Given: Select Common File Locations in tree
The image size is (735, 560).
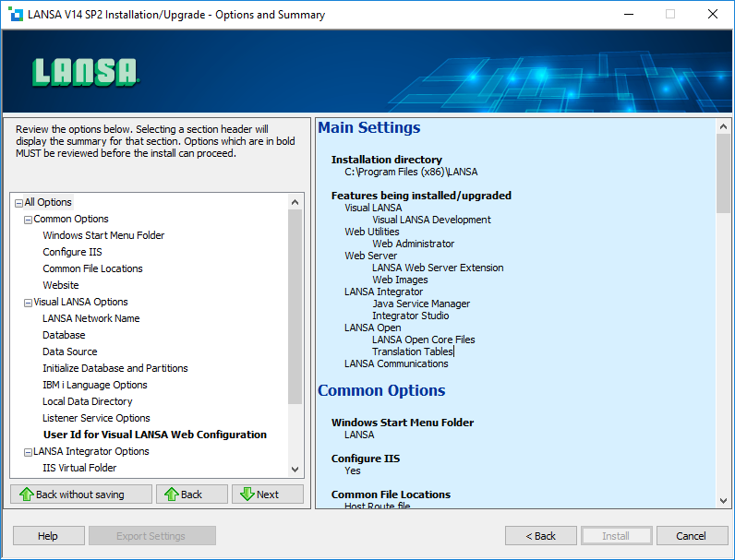Looking at the screenshot, I should point(93,268).
